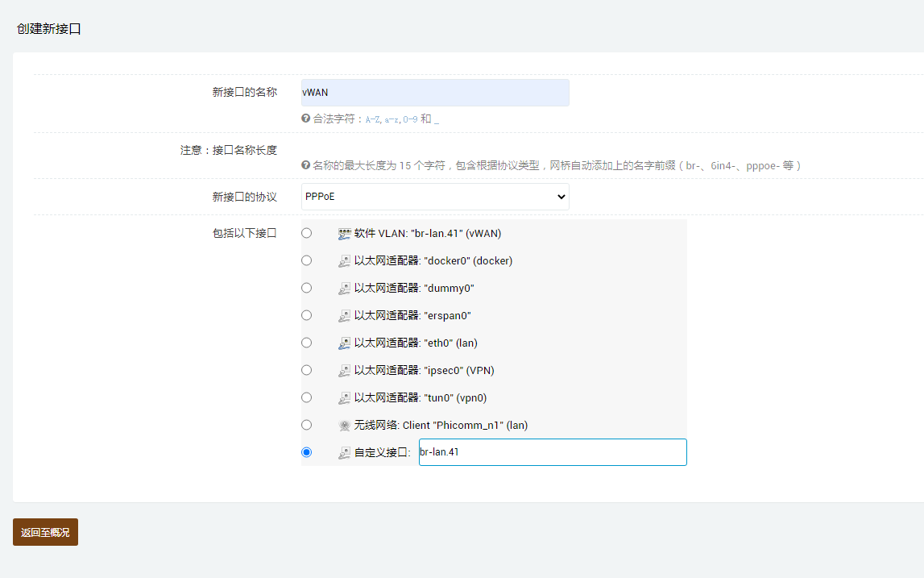Select the eth0 (lan) radio button

(306, 343)
